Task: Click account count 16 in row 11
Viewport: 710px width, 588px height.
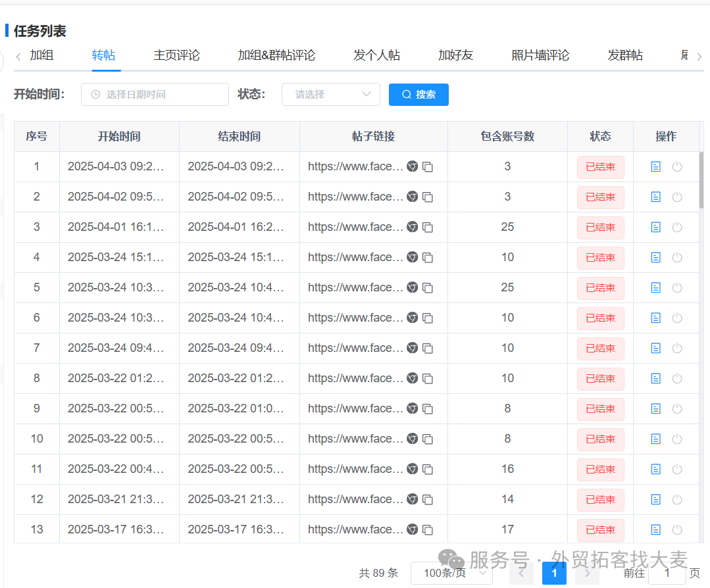Action: coord(507,469)
